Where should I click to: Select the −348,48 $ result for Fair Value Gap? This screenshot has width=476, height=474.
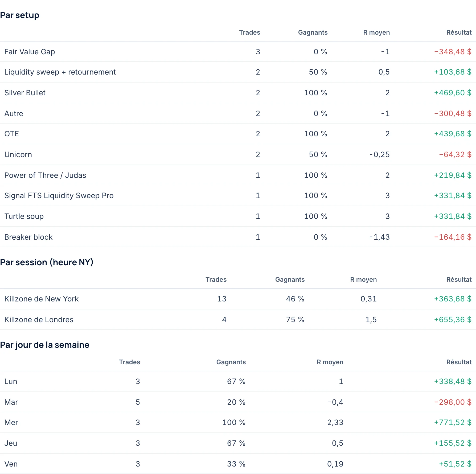pos(453,52)
